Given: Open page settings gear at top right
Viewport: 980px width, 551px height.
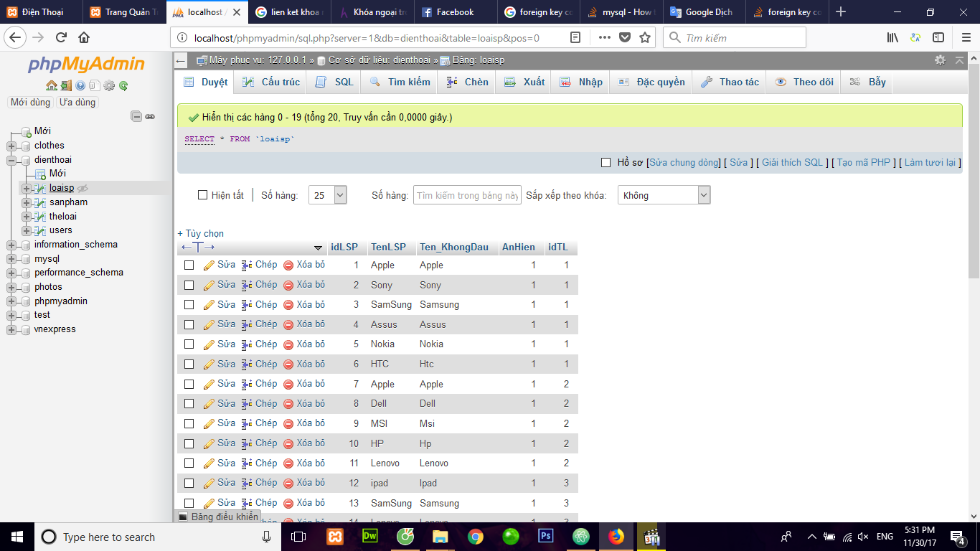Looking at the screenshot, I should tap(940, 60).
